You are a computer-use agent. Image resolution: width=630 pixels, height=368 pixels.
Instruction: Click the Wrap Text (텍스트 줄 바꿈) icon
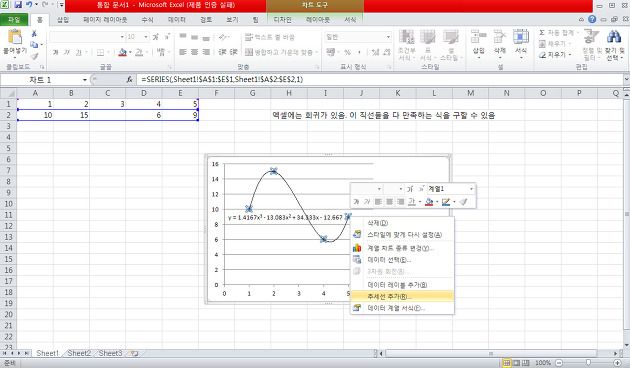249,37
